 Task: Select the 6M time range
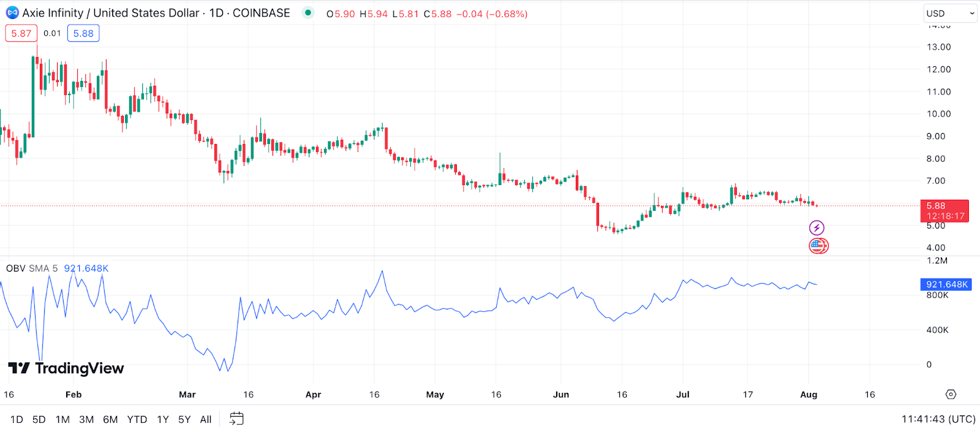[x=110, y=420]
